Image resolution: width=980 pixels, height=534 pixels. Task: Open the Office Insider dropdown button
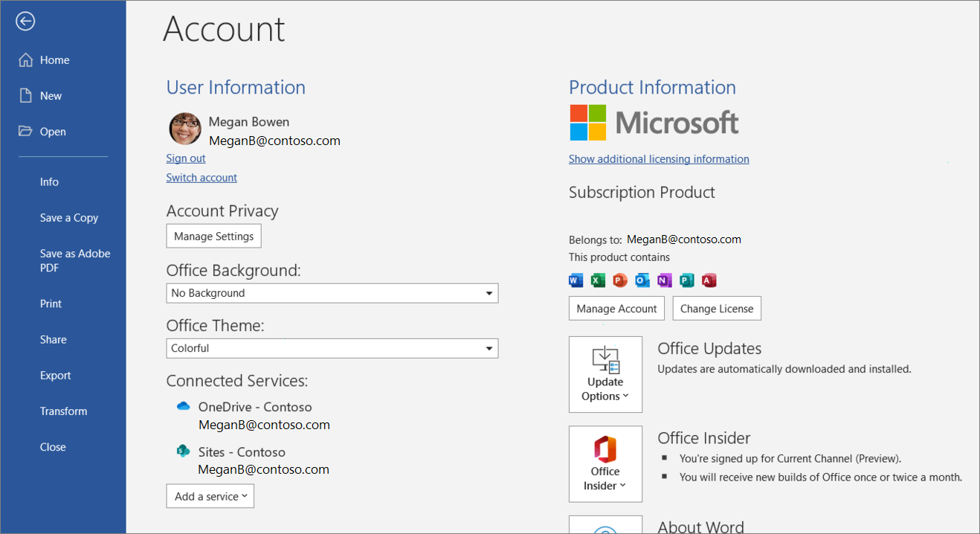click(x=605, y=463)
